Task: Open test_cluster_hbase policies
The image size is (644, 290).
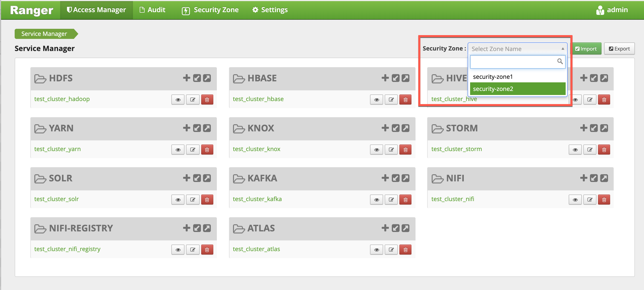Action: (258, 99)
